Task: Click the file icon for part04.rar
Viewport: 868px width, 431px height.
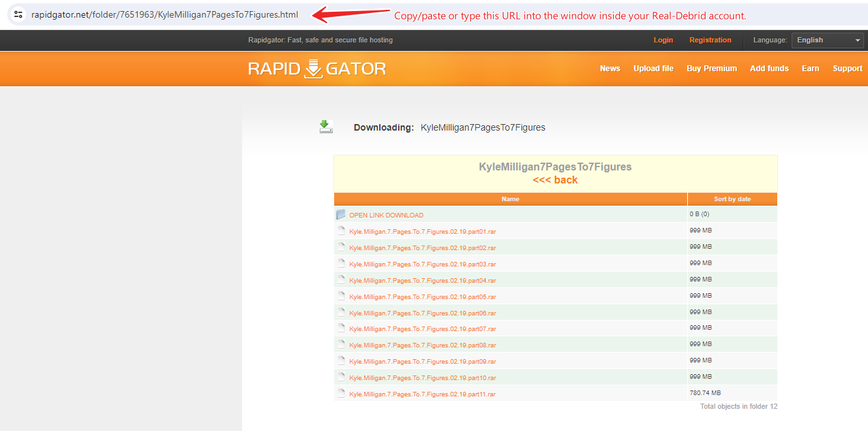Action: [x=341, y=279]
